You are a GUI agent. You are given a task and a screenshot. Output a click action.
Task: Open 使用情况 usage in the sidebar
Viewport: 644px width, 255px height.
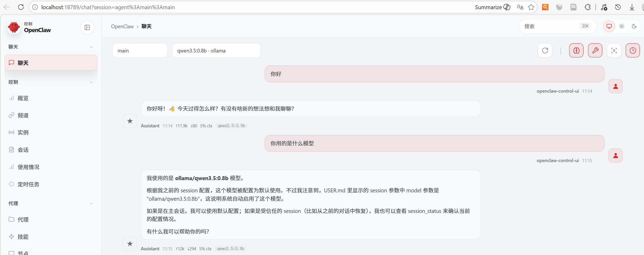pos(51,167)
